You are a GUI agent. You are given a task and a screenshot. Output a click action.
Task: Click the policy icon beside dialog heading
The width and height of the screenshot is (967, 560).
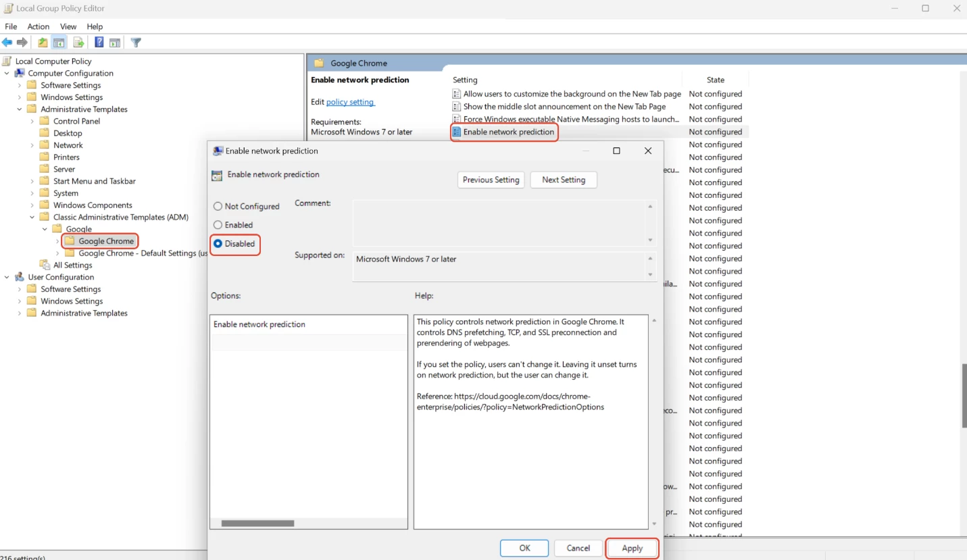(x=217, y=175)
